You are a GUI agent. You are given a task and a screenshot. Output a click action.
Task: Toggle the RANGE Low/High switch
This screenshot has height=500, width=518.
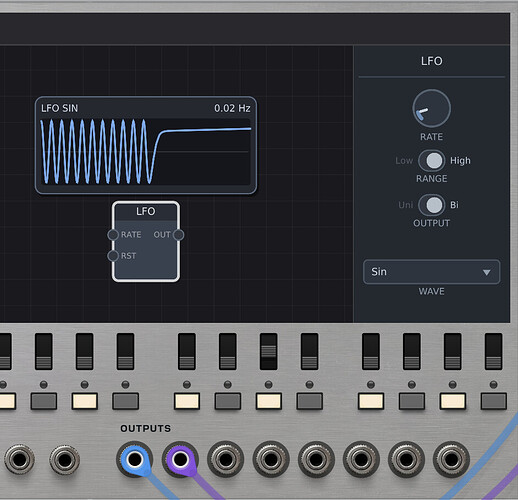[431, 161]
